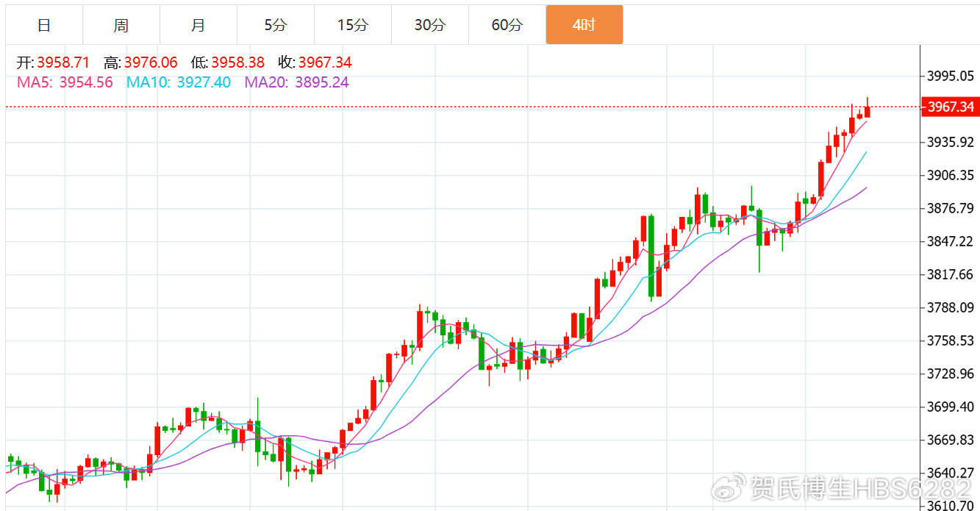Click the high price value 3976.06
This screenshot has height=511, width=980.
151,63
